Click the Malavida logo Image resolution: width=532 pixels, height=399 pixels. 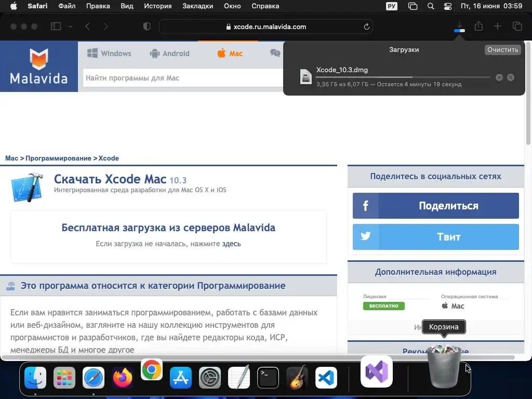pos(38,66)
